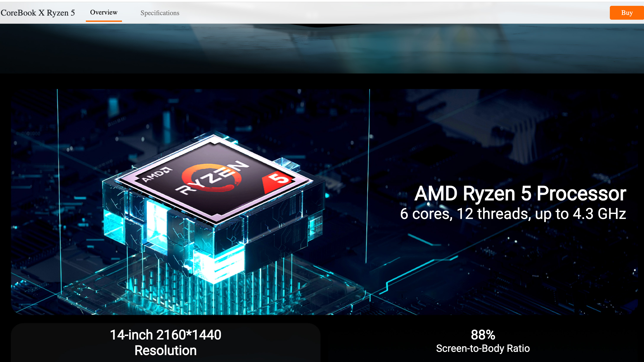
Task: Click the orange underline beneath Overview
Action: [x=104, y=21]
